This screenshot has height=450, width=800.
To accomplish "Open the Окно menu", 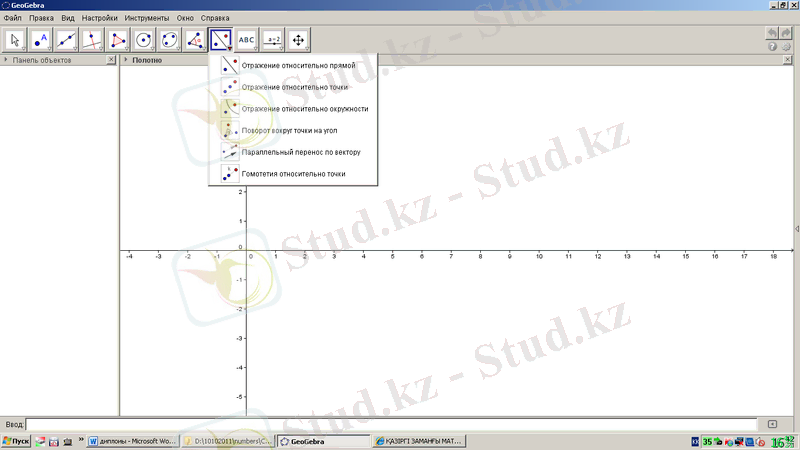I will [x=185, y=18].
